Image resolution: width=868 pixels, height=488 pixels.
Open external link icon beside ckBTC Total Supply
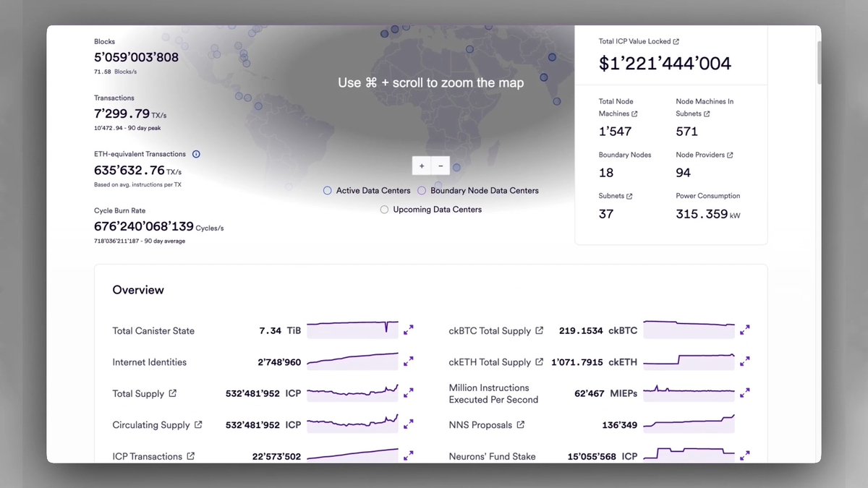(x=539, y=330)
